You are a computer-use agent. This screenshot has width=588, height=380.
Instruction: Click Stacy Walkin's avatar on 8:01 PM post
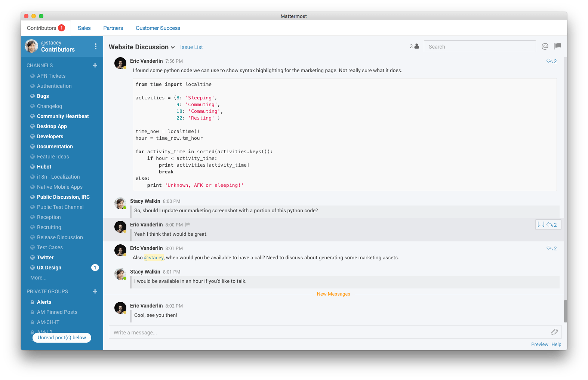coord(120,274)
